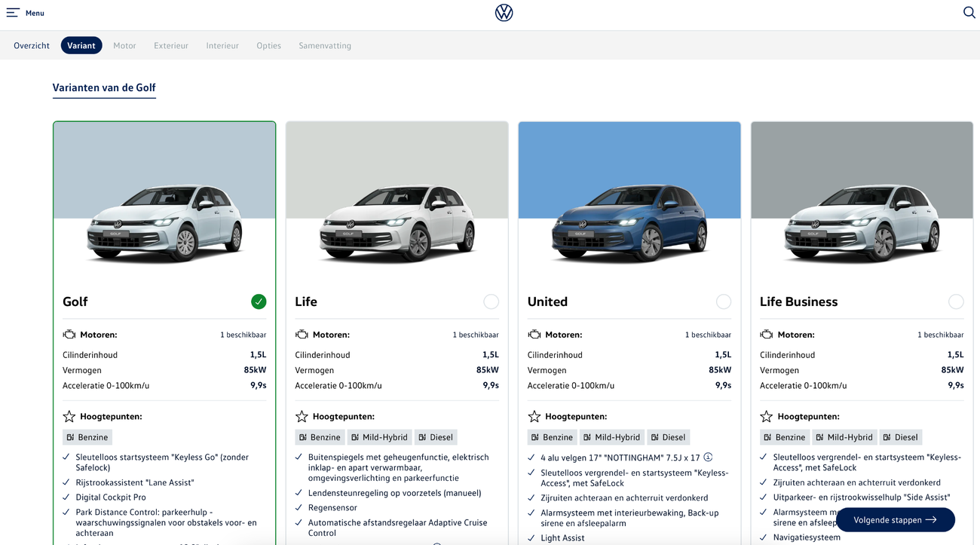Click Cilinderinhoud 1,5L value in Life Business card
This screenshot has height=545, width=980.
[x=956, y=354]
